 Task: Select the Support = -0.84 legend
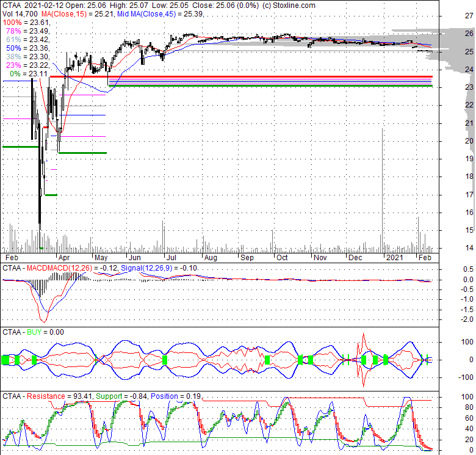(121, 396)
